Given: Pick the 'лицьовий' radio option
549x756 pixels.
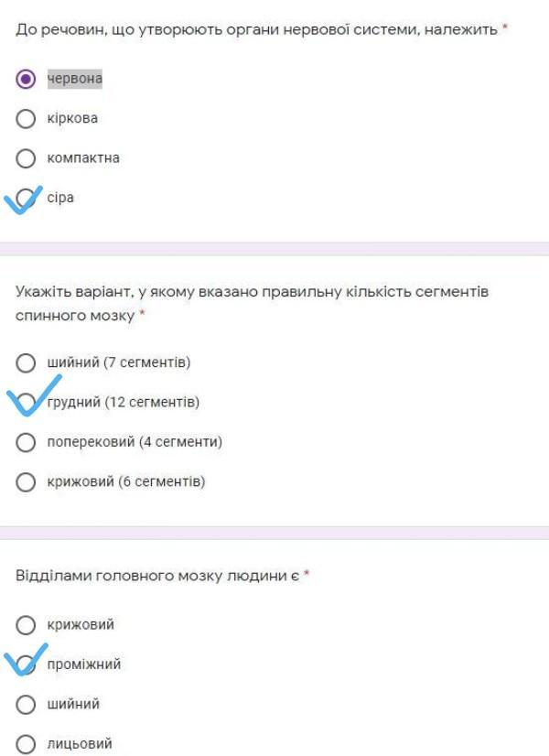Looking at the screenshot, I should [26, 744].
